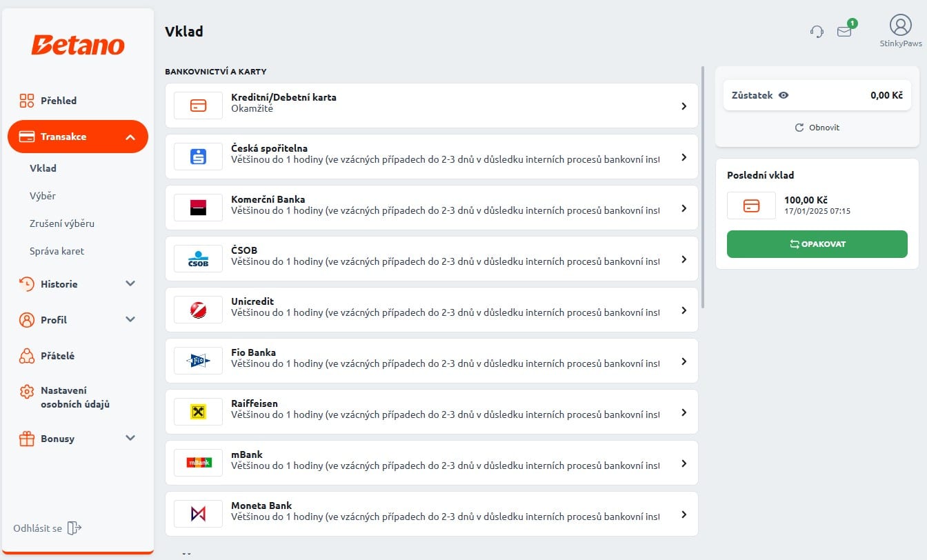Viewport: 927px width, 560px height.
Task: Open Komerční Banka row arrow
Action: [684, 208]
